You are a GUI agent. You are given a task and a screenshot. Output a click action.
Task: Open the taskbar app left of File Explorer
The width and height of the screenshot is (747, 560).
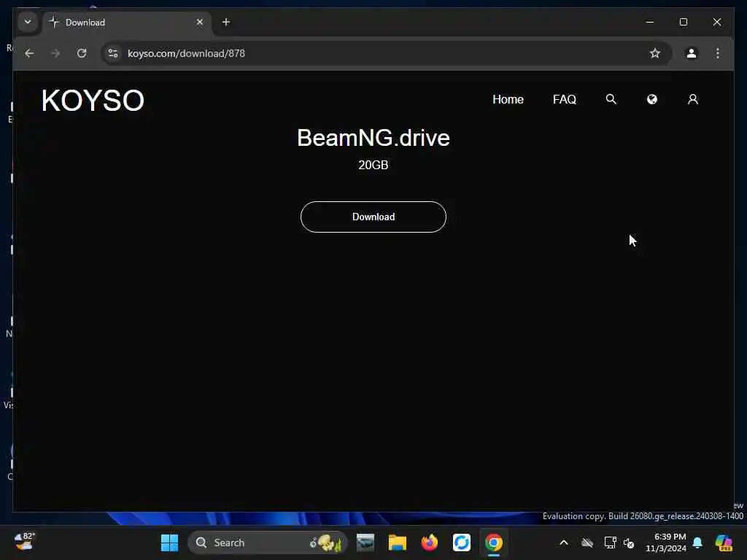[365, 542]
